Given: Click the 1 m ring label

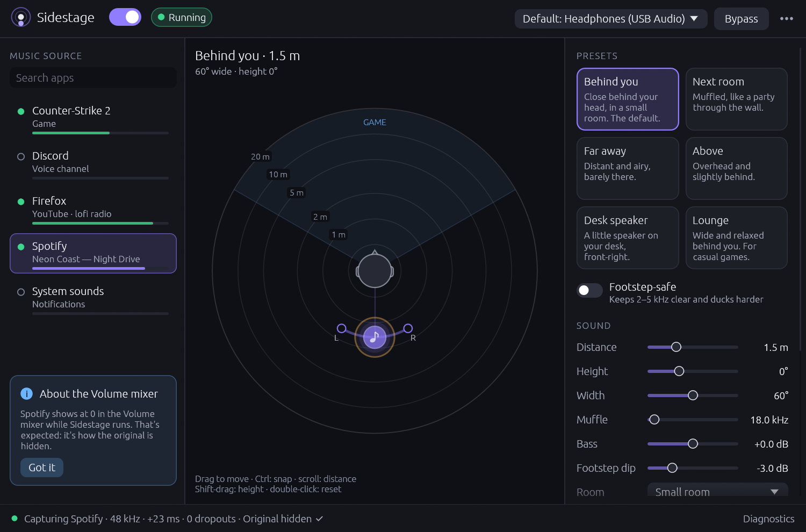Looking at the screenshot, I should (x=339, y=234).
